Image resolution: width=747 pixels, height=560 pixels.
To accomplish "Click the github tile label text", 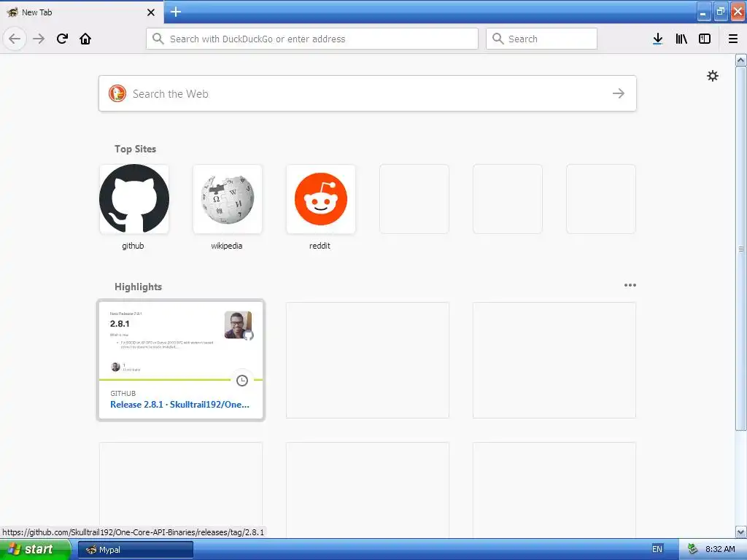I will (133, 246).
